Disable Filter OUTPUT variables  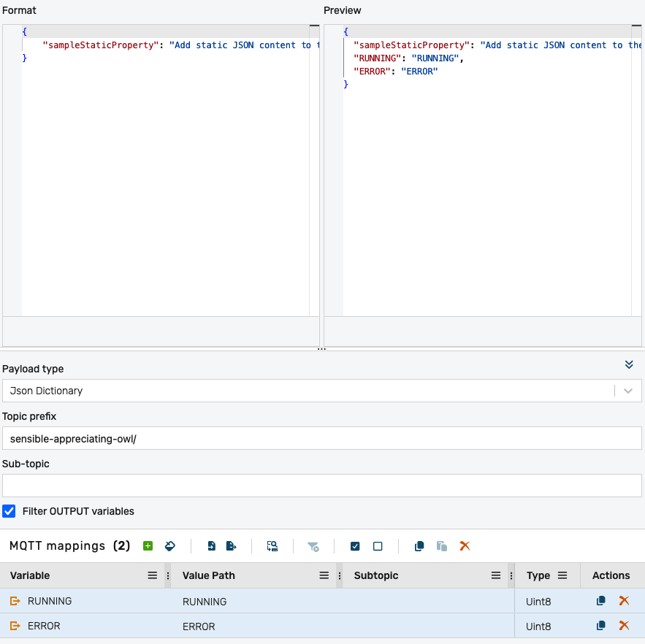9,511
